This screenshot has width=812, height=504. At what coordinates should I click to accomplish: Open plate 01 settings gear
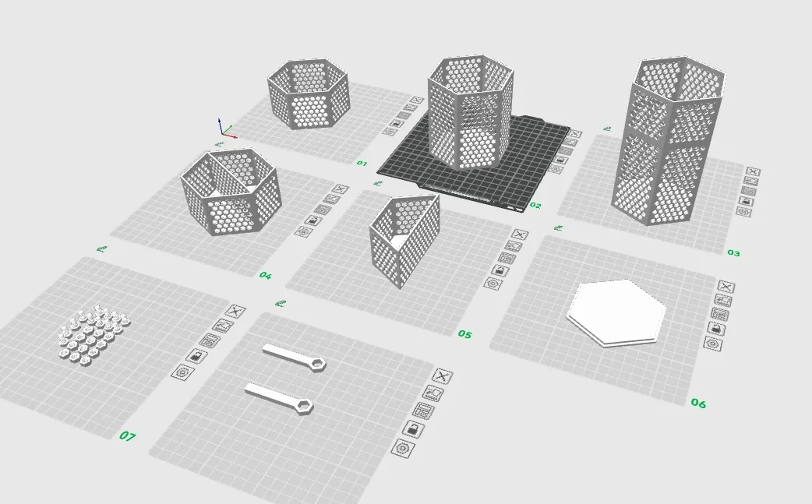click(390, 132)
